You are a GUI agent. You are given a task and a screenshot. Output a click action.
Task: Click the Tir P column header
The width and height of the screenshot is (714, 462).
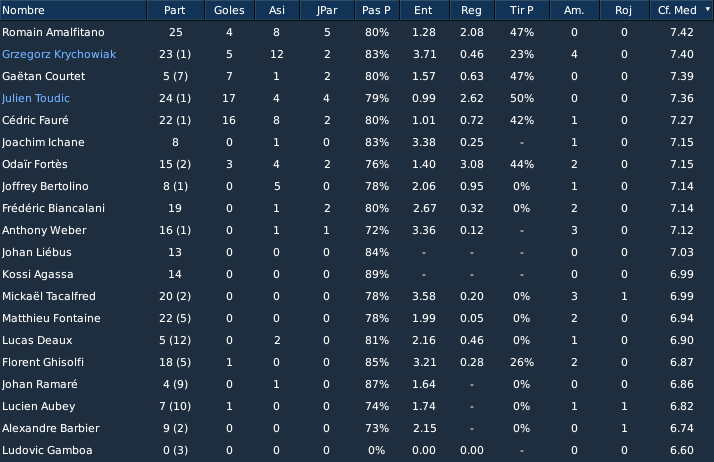[x=522, y=10]
